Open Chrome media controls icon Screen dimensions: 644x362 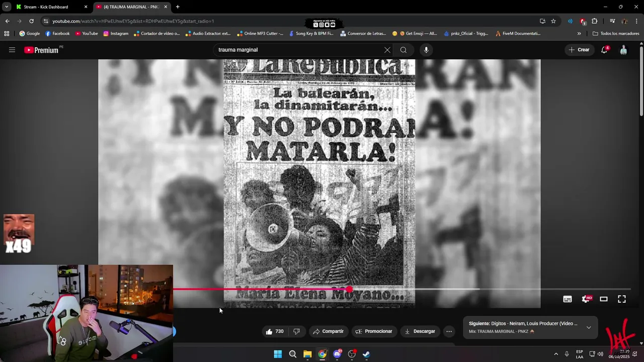pyautogui.click(x=612, y=21)
